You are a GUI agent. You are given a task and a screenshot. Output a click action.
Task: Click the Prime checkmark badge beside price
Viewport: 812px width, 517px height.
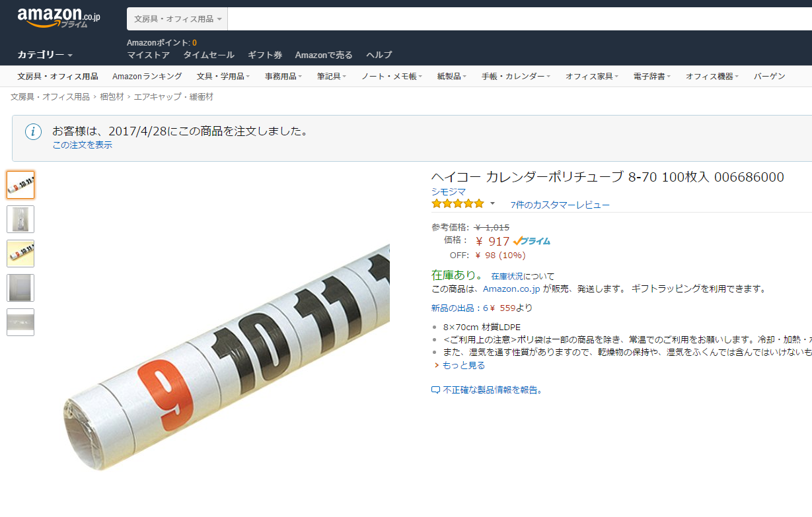click(x=532, y=241)
